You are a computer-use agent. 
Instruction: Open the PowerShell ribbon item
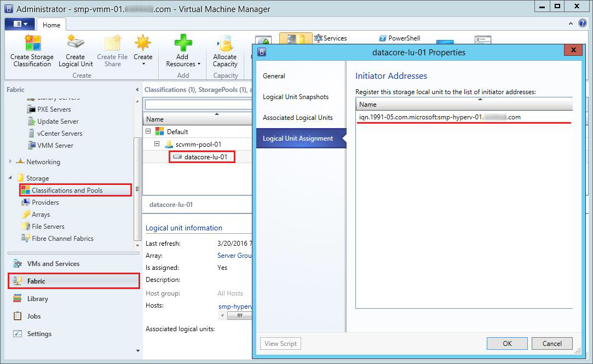(x=400, y=38)
